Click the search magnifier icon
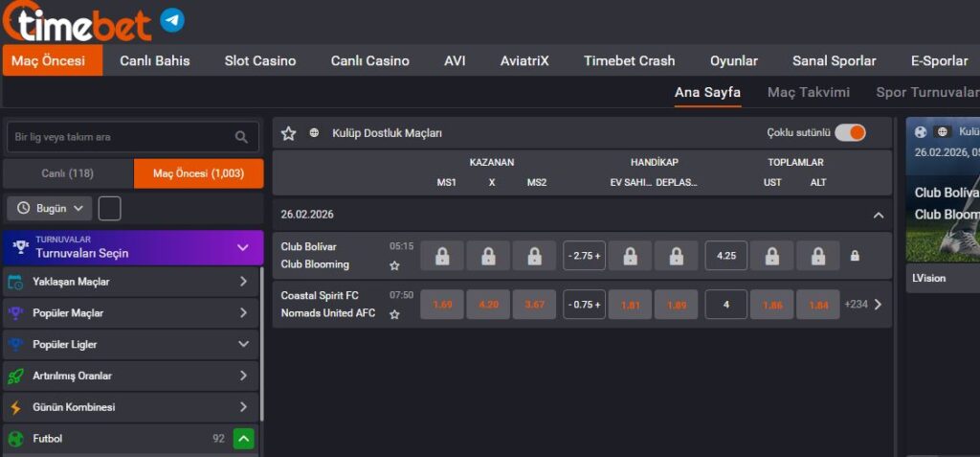Viewport: 980px width, 457px height. click(x=241, y=137)
